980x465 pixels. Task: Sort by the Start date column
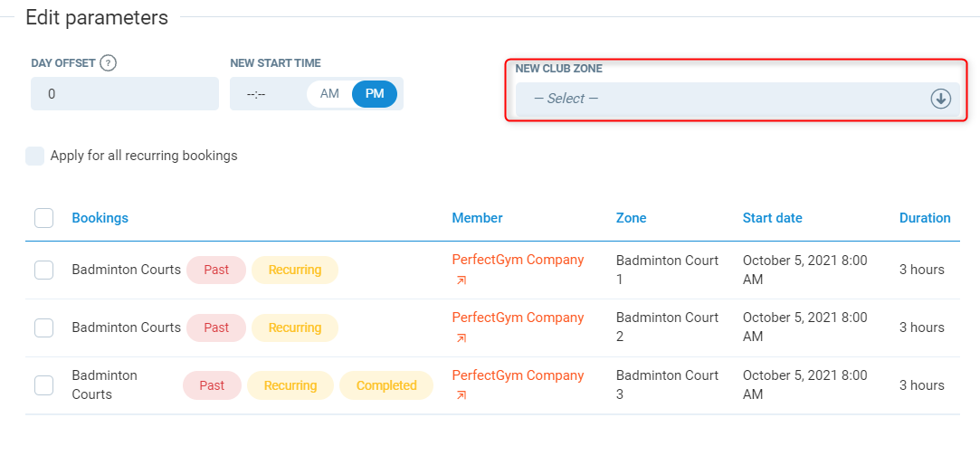coord(772,218)
